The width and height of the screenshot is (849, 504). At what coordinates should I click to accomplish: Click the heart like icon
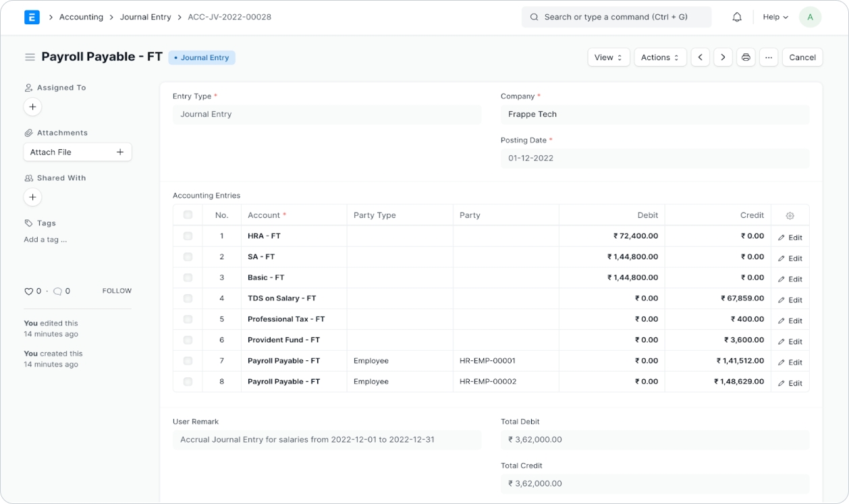pos(28,291)
